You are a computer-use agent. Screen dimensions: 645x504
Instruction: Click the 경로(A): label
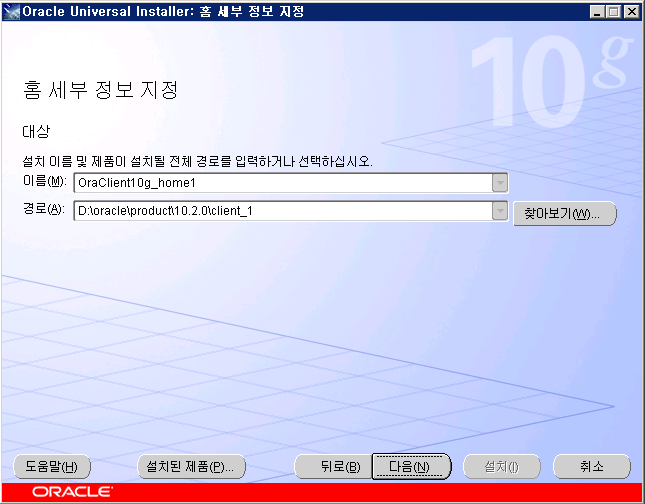[44, 209]
